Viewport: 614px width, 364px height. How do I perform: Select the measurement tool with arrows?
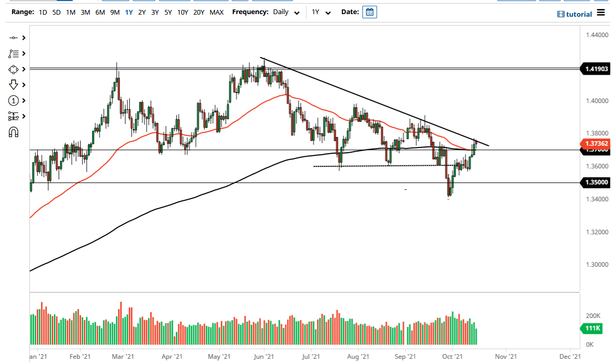14,116
